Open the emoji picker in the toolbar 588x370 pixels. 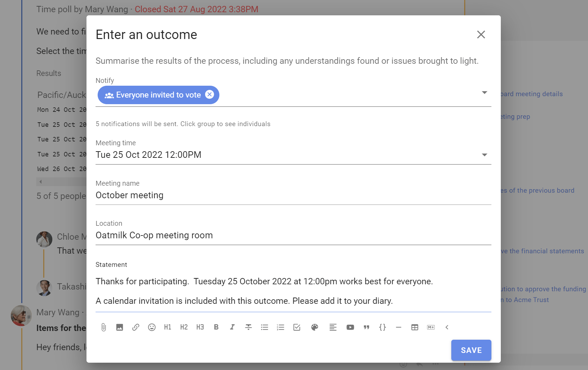pos(152,327)
